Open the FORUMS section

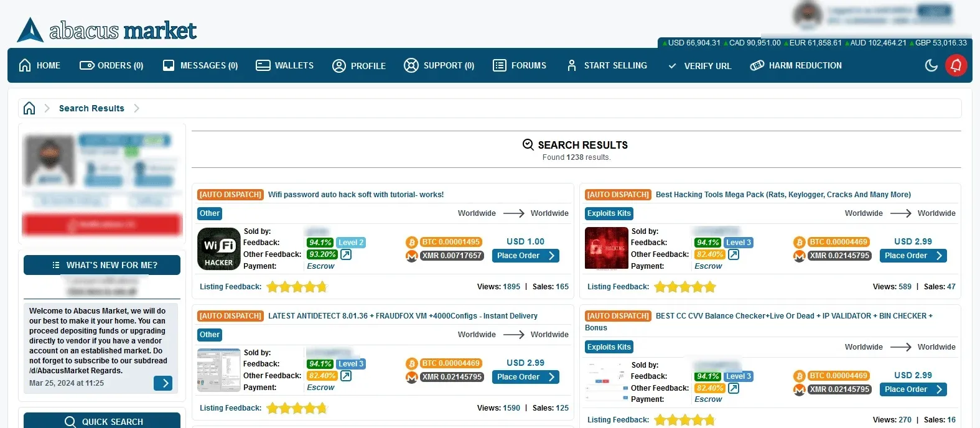pyautogui.click(x=520, y=65)
